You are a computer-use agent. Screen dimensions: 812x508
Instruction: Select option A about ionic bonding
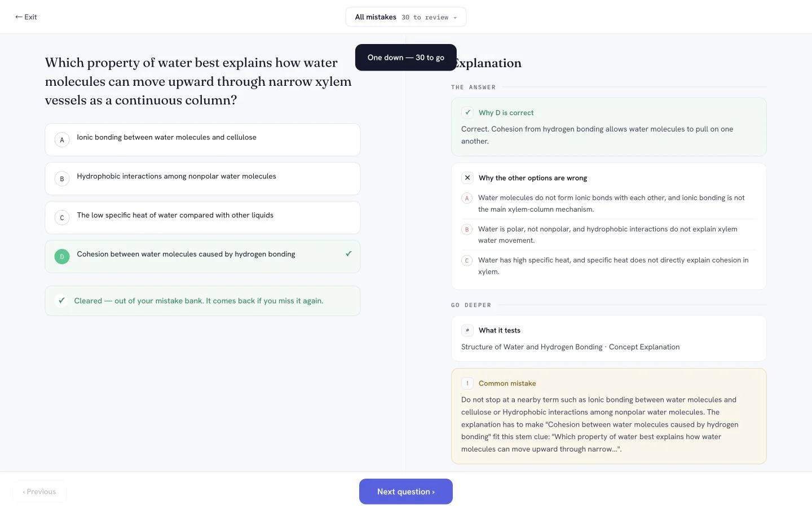coord(202,139)
